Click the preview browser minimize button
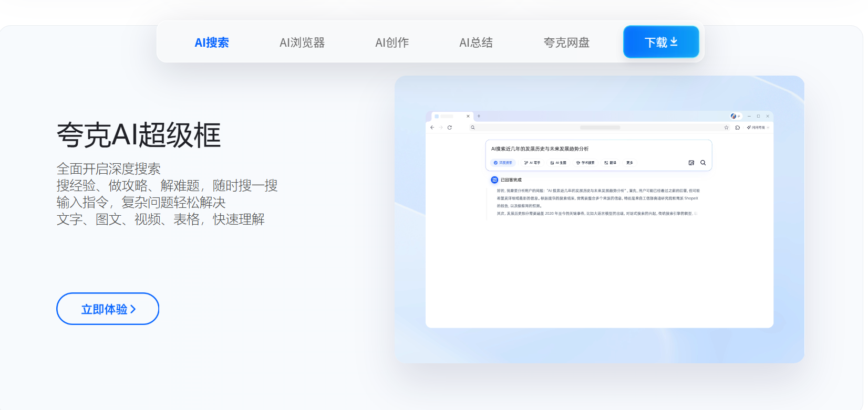This screenshot has width=868, height=410. point(749,116)
